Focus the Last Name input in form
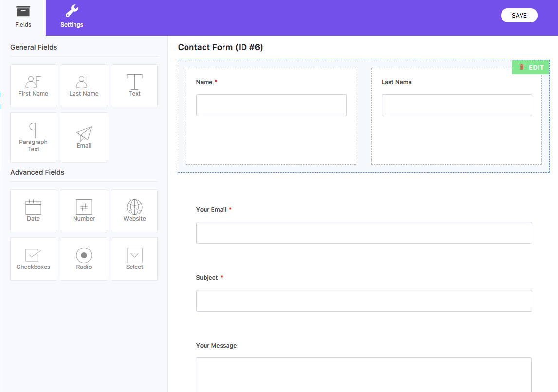This screenshot has height=392, width=558. click(x=457, y=105)
